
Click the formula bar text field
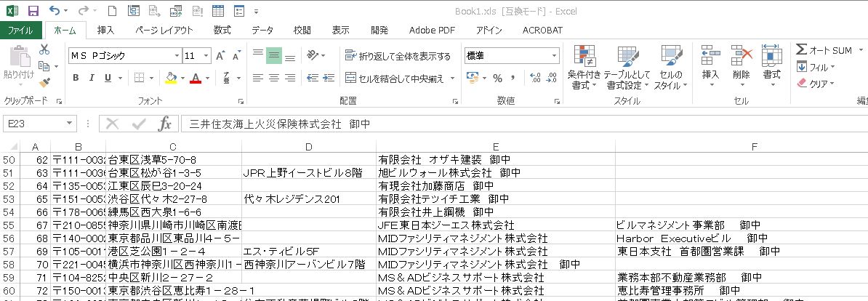[x=523, y=124]
